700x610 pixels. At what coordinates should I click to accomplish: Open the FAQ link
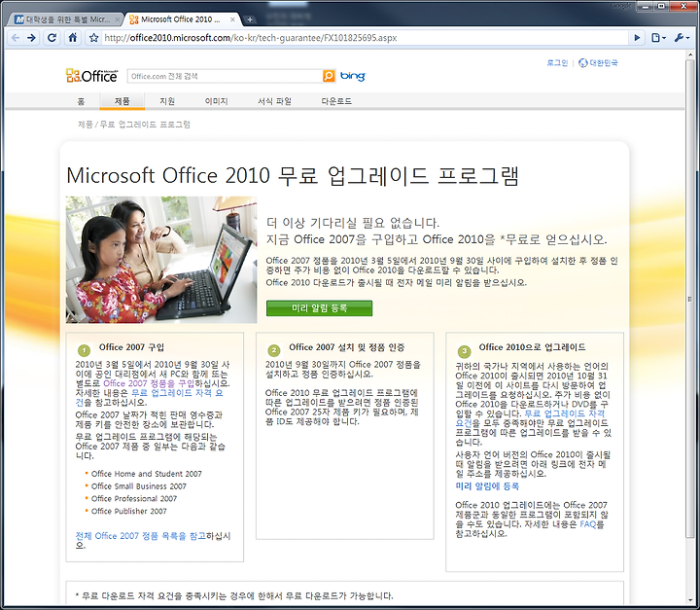(x=587, y=523)
